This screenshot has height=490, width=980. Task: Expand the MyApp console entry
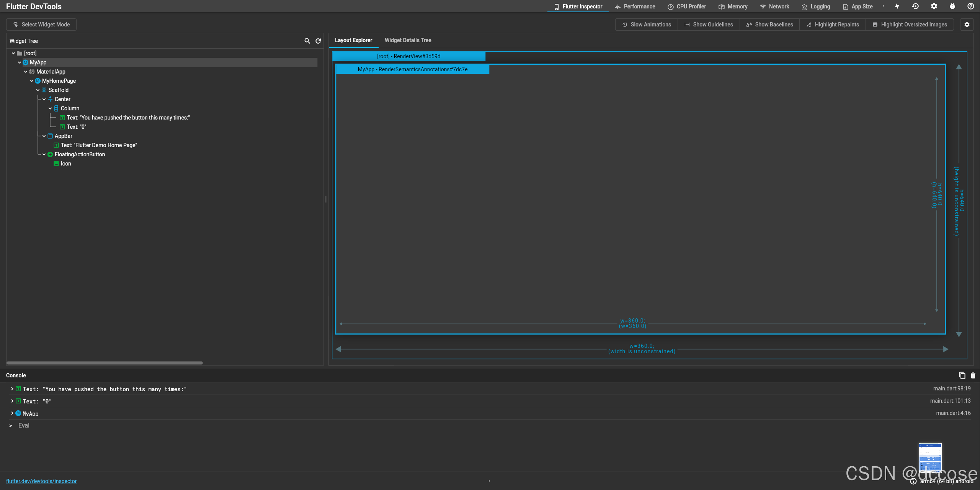[12, 413]
